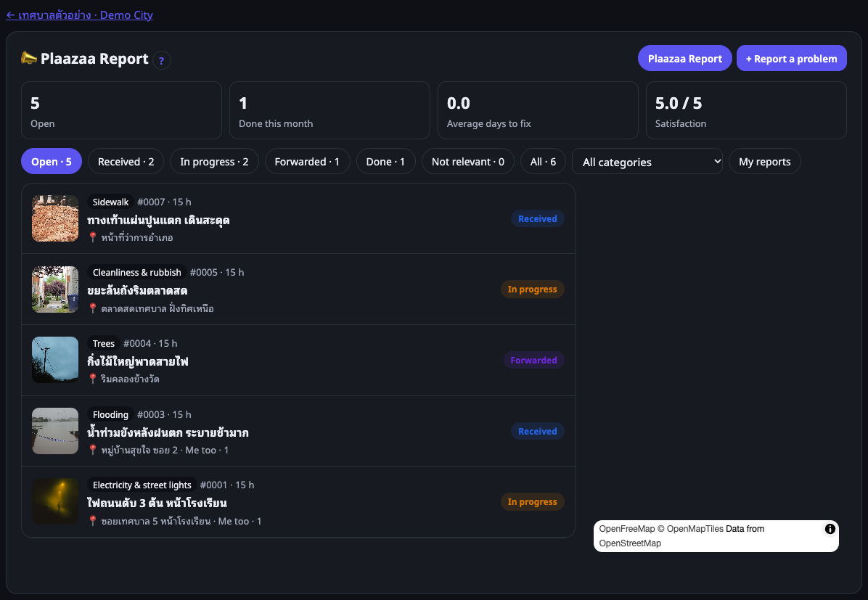
Task: Click the Flooding category tag
Action: pyautogui.click(x=111, y=414)
